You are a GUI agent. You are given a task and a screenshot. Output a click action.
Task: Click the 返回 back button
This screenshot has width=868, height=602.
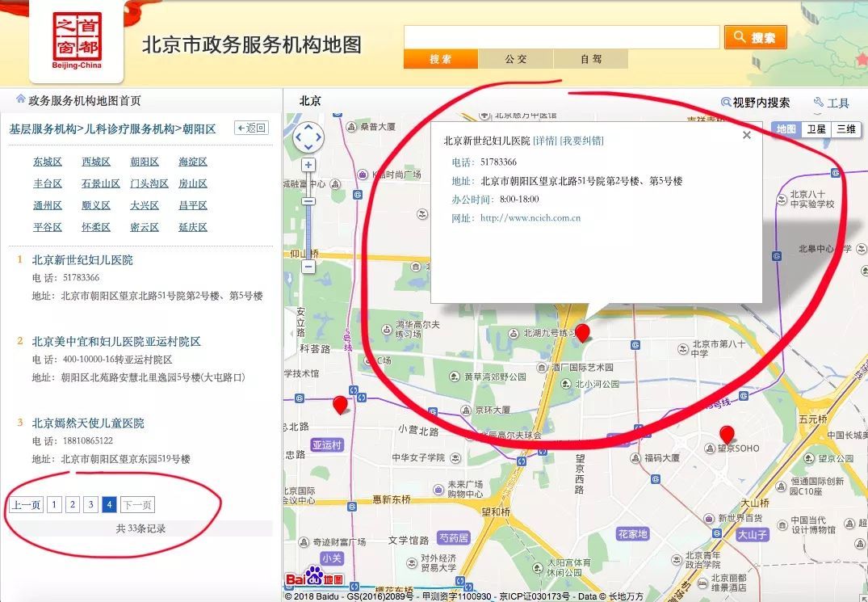click(251, 128)
